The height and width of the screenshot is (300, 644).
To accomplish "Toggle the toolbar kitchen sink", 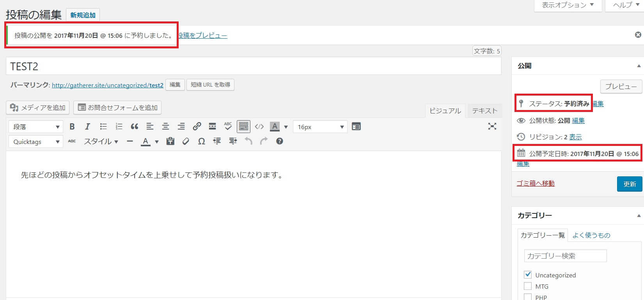I will 243,126.
